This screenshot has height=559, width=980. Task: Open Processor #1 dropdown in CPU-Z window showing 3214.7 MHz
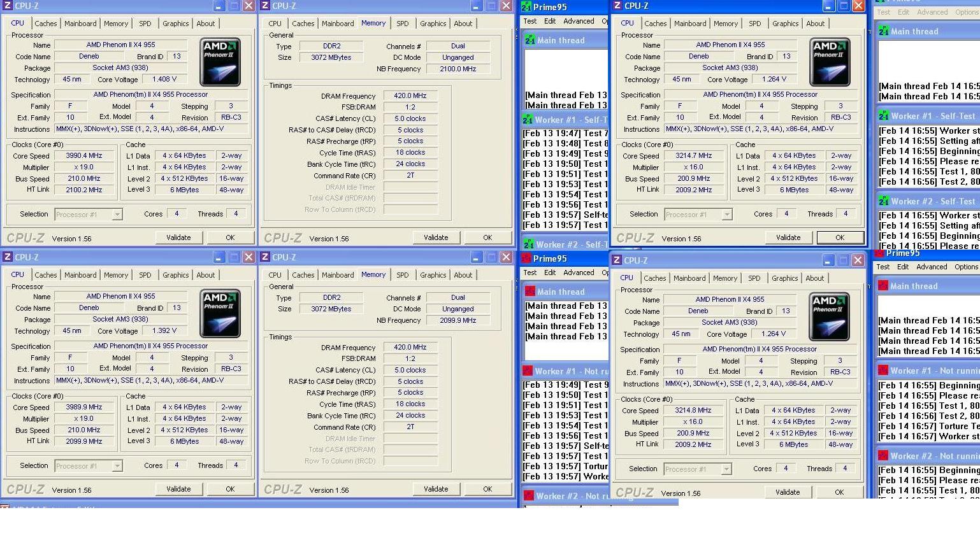coord(727,215)
